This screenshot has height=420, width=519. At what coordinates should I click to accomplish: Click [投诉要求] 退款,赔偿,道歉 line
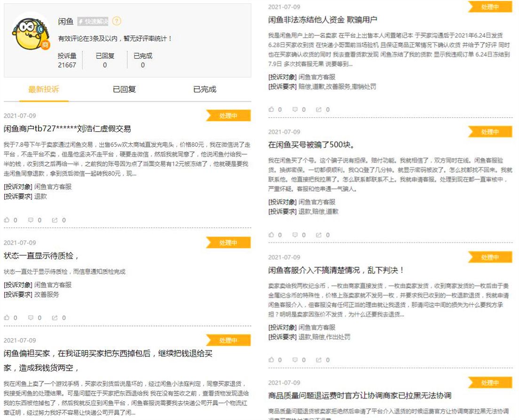(x=303, y=212)
